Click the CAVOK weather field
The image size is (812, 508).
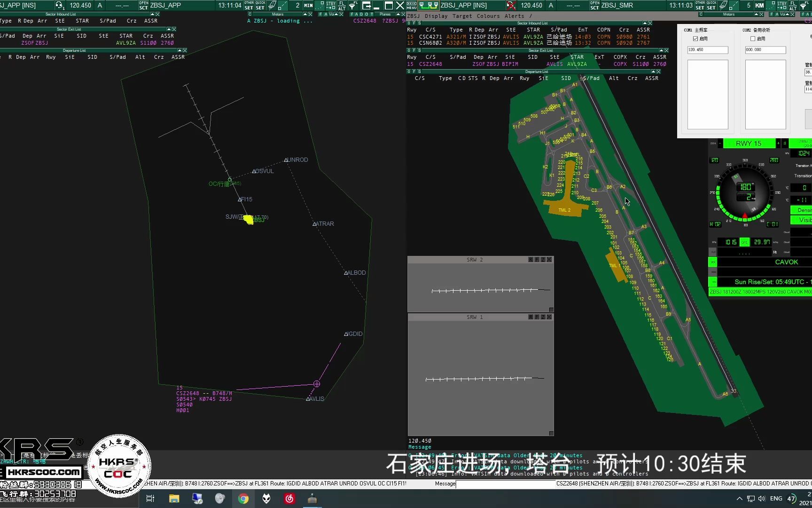tap(765, 262)
